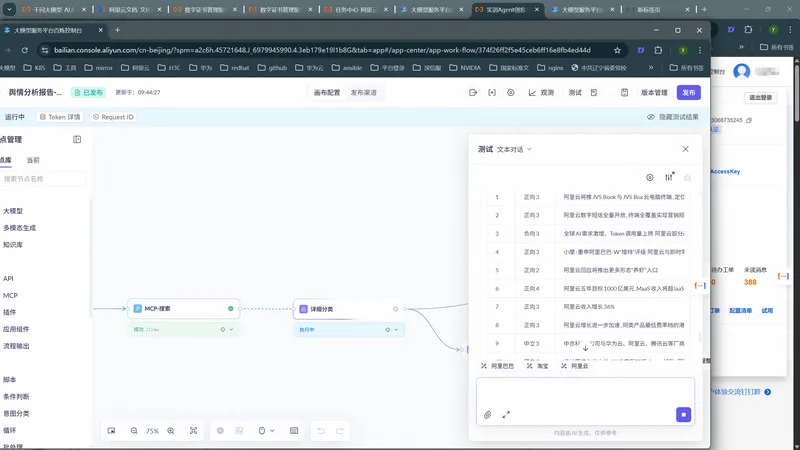Open the tab search dropdown at top-left
The width and height of the screenshot is (800, 450).
point(9,9)
